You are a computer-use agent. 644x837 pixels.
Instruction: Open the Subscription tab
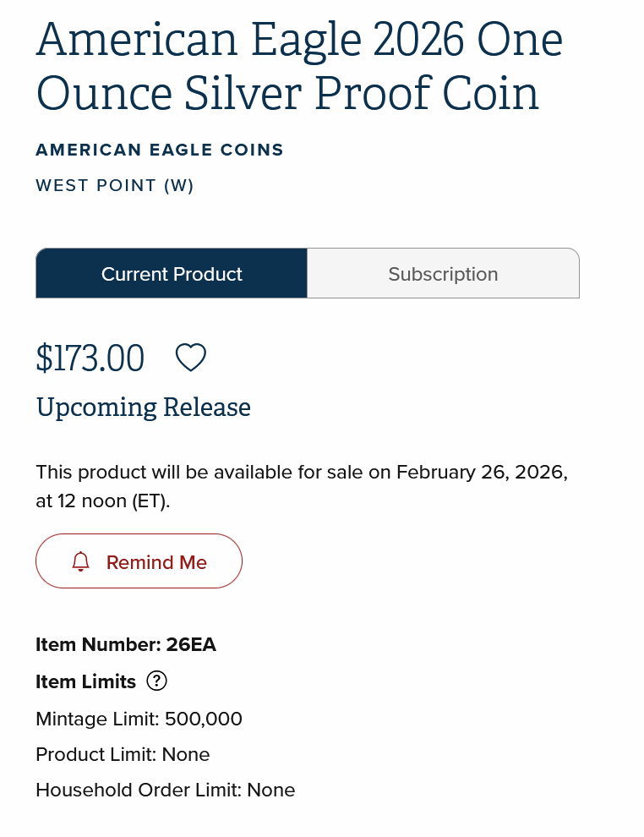coord(443,274)
